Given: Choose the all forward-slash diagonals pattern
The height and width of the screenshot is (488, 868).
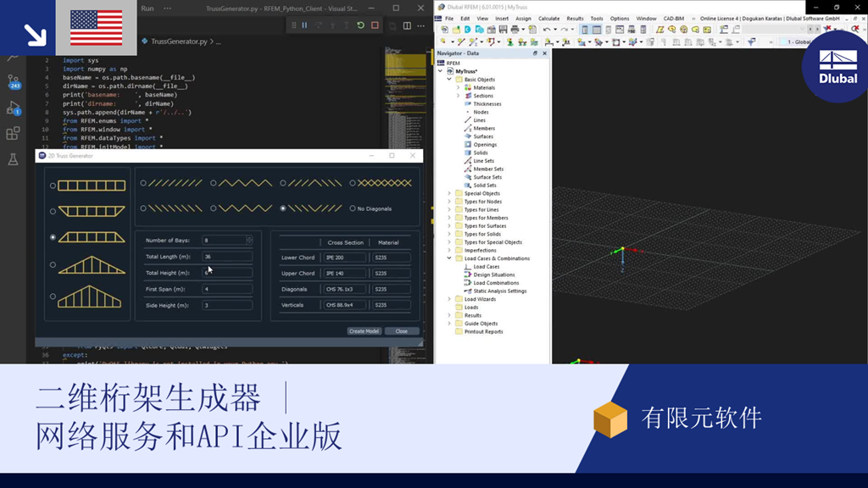Looking at the screenshot, I should tap(143, 183).
